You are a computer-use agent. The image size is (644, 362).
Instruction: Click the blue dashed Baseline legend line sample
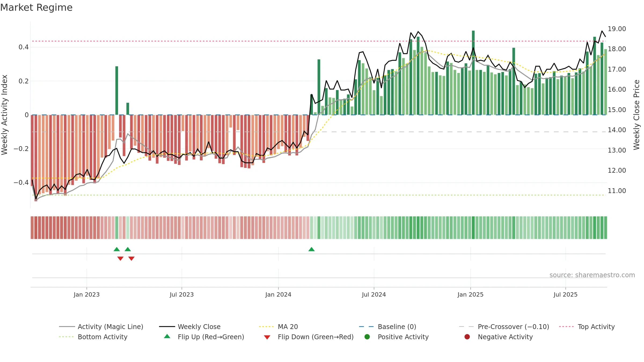(366, 327)
